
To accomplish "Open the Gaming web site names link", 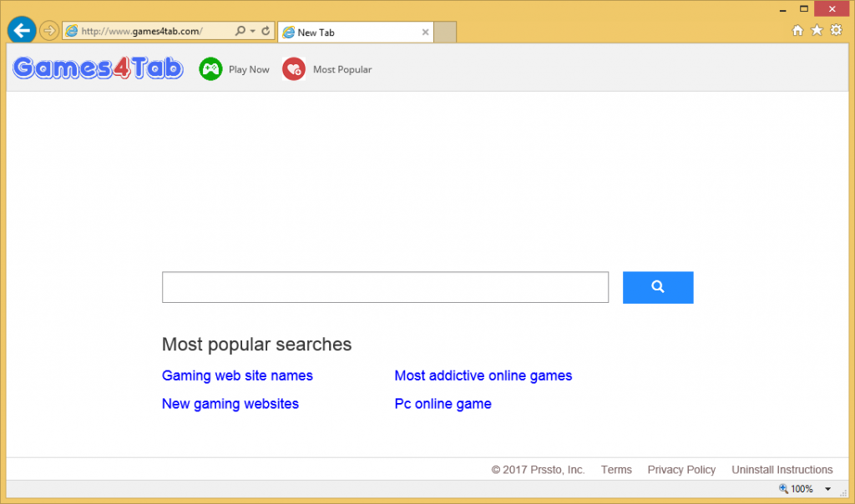I will tap(237, 376).
